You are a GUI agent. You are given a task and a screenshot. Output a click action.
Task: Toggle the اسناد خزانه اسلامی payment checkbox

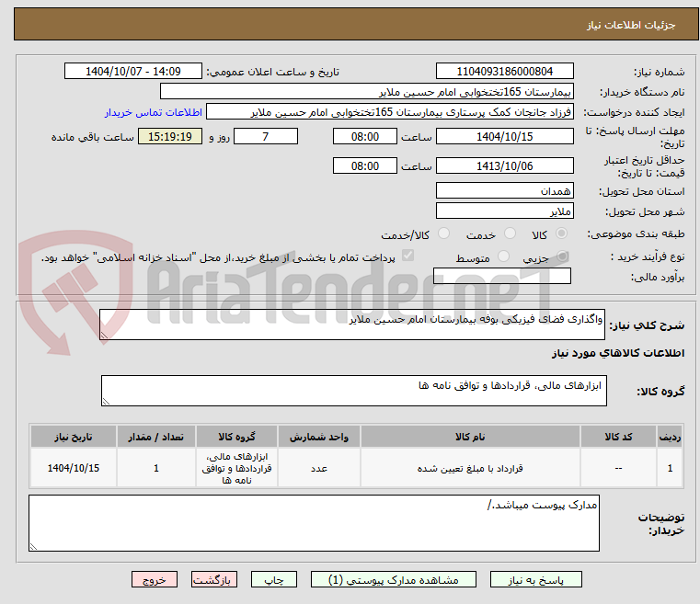coord(407,256)
